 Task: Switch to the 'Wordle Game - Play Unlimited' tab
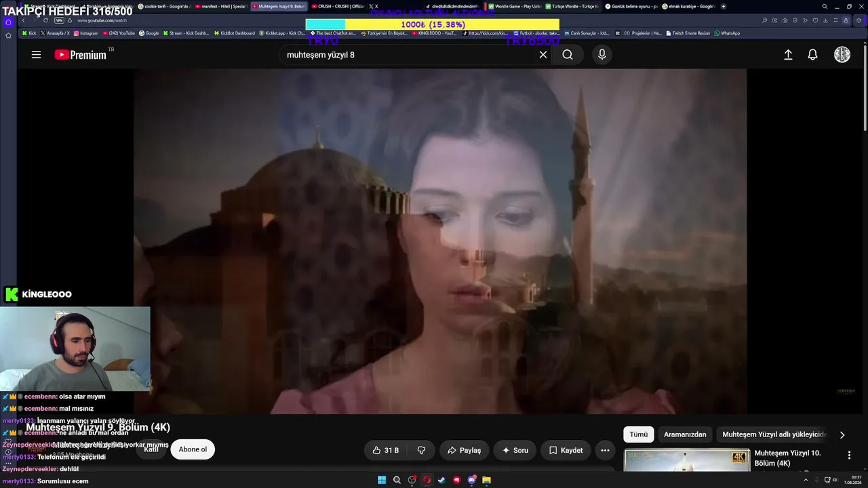point(515,6)
